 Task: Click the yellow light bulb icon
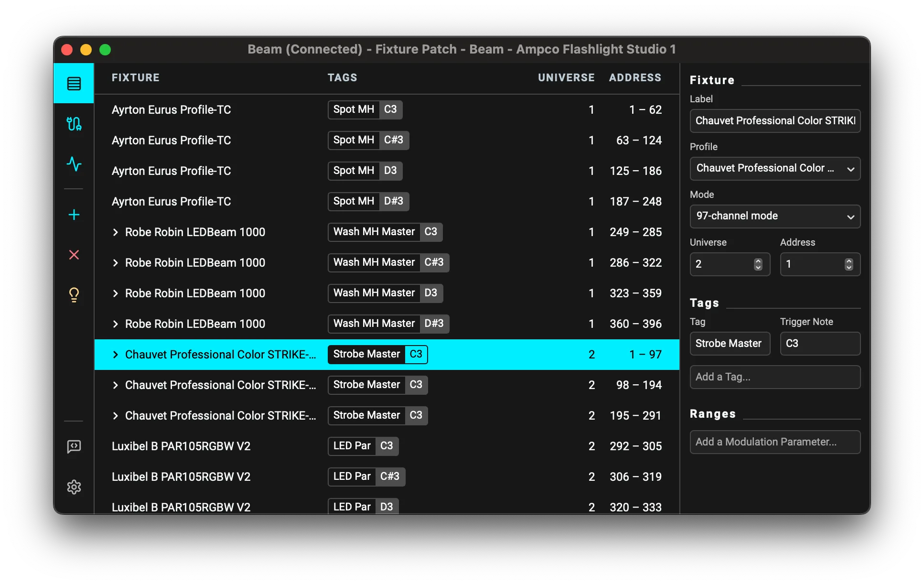(74, 295)
